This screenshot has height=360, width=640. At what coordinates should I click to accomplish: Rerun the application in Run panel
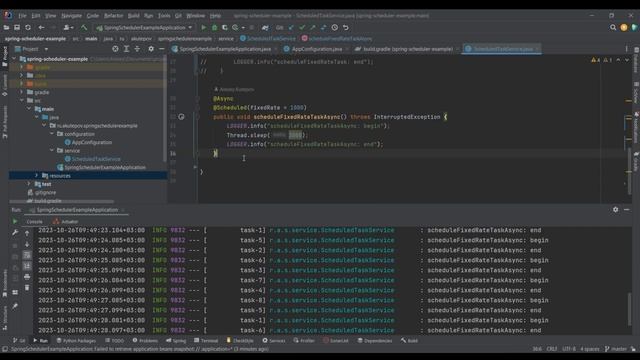15,221
